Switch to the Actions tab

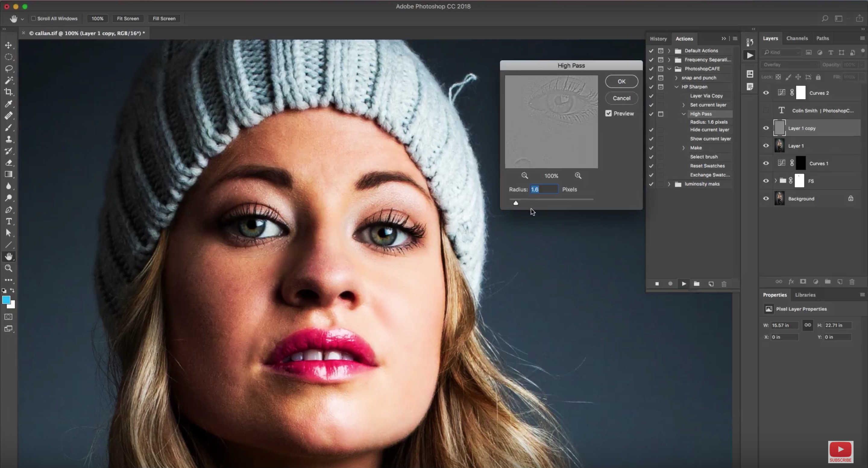pos(684,39)
